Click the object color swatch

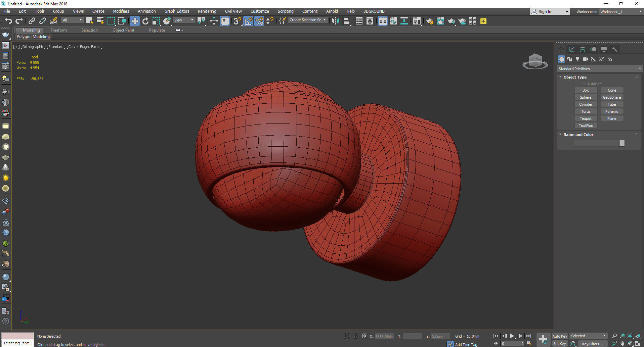click(x=622, y=143)
